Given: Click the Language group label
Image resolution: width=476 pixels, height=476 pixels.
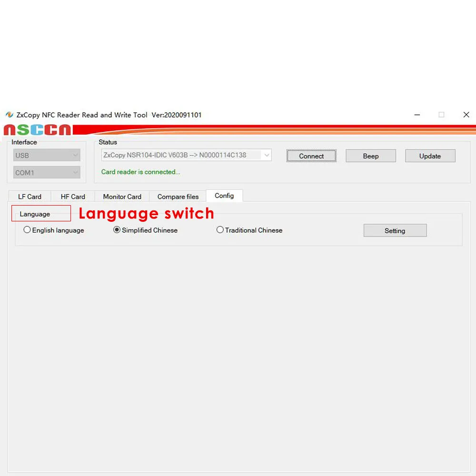Looking at the screenshot, I should tap(35, 214).
